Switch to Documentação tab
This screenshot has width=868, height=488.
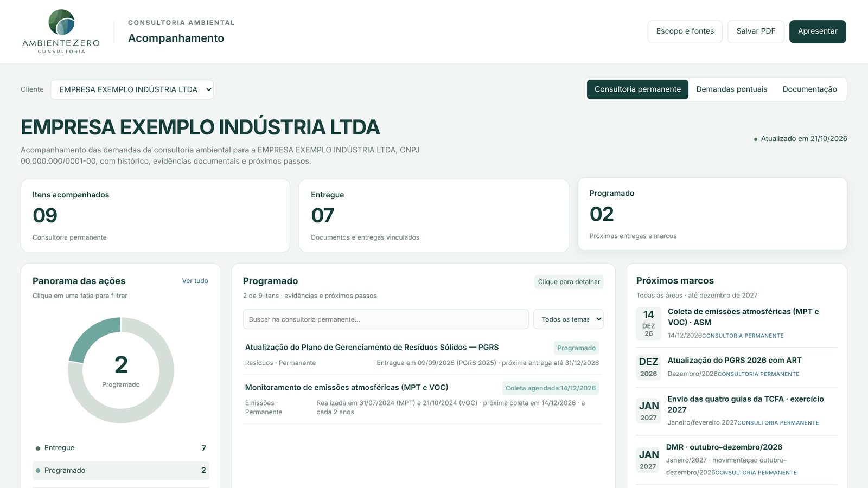click(x=809, y=89)
